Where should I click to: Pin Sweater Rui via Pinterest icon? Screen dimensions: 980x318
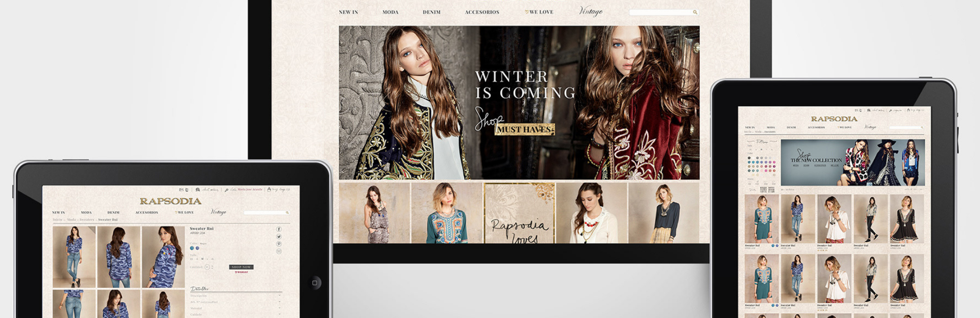pos(279,244)
